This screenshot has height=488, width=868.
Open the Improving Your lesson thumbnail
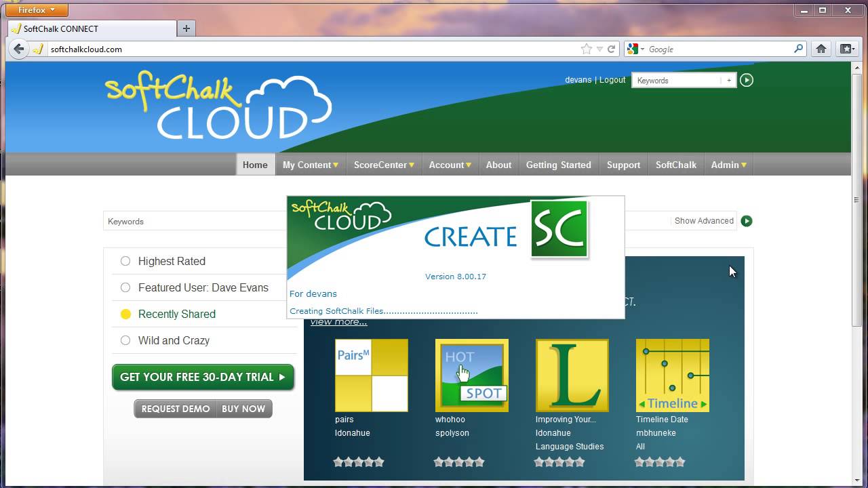tap(572, 375)
